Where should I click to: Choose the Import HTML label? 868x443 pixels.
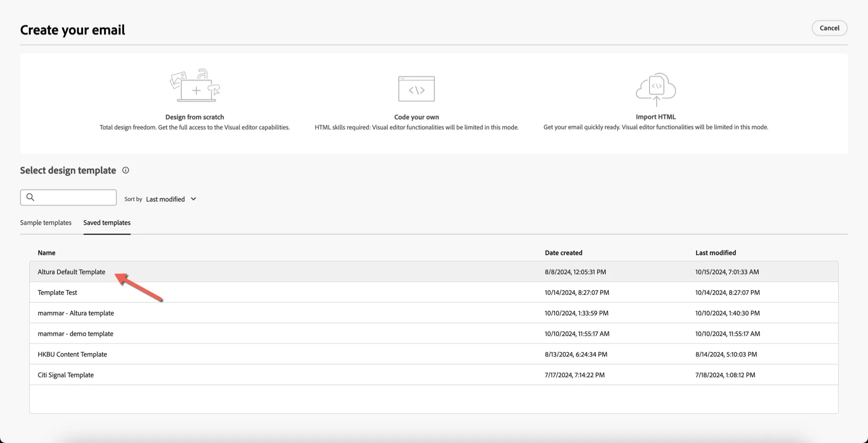click(656, 117)
